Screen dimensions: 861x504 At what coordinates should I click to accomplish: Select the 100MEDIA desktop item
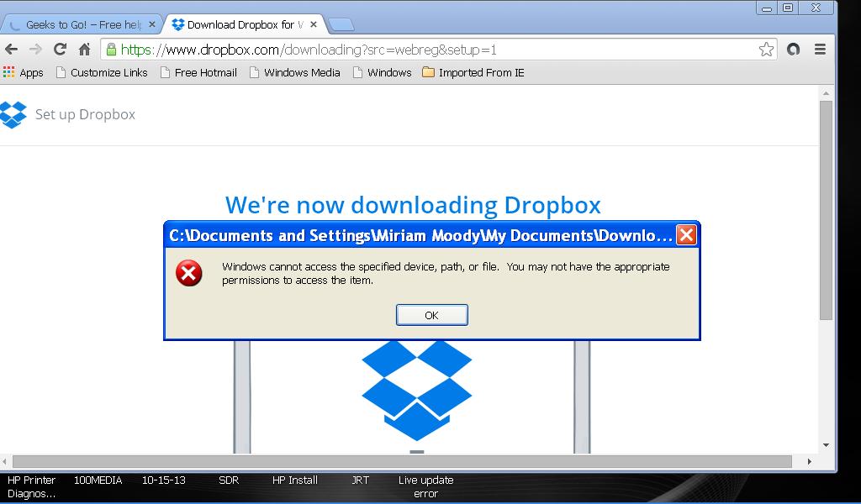pos(98,480)
